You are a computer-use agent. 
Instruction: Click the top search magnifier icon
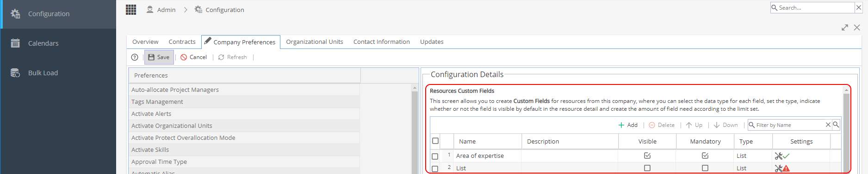tap(775, 8)
